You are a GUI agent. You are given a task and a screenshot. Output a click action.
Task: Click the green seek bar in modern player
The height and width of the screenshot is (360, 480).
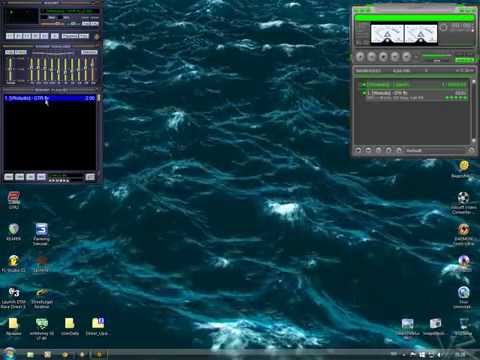415,18
